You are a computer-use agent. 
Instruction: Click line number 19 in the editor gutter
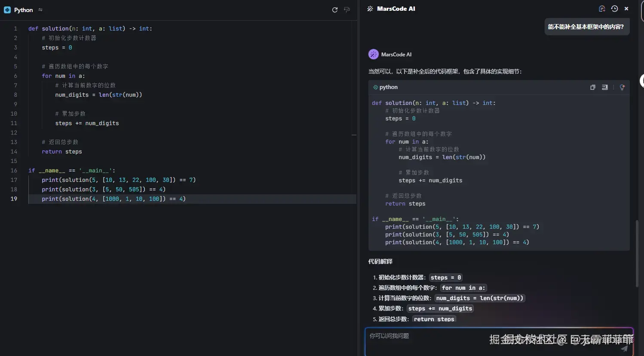coord(14,199)
